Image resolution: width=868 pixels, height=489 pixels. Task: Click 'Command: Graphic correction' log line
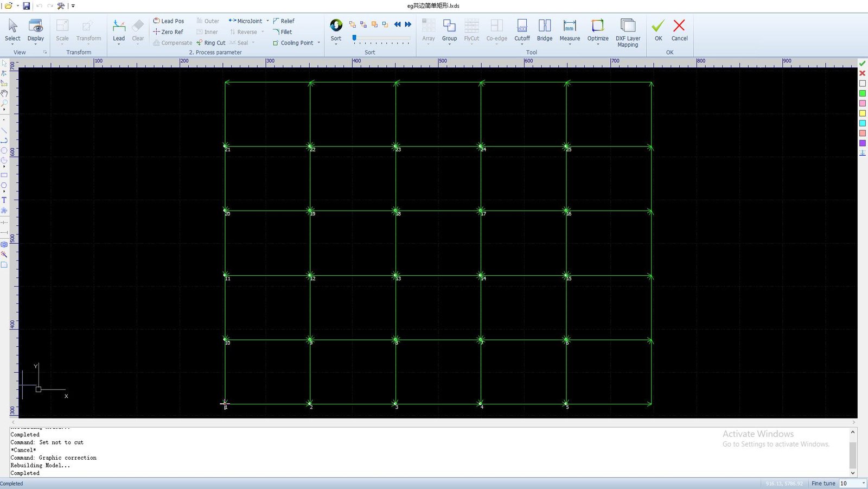(54, 458)
